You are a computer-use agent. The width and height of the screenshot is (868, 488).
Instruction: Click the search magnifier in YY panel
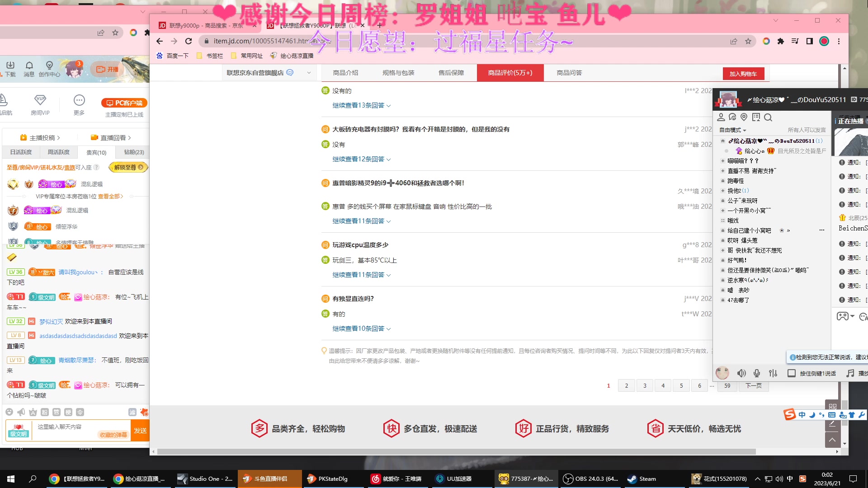tap(768, 117)
